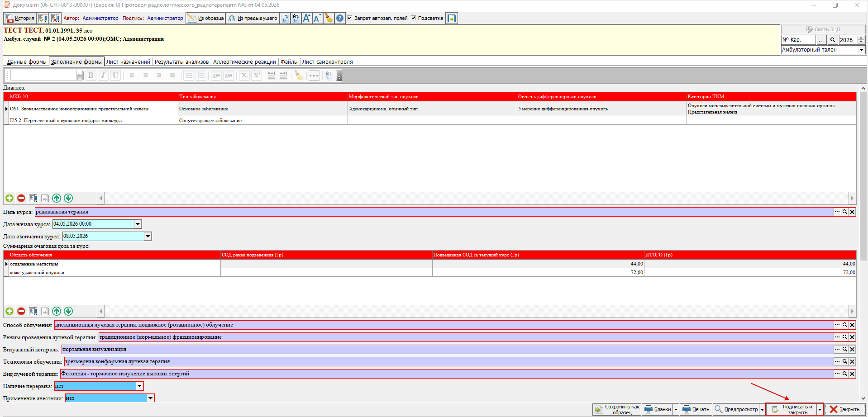The width and height of the screenshot is (868, 417).
Task: Expand the Амбулаторный талон dropdown
Action: pyautogui.click(x=861, y=50)
